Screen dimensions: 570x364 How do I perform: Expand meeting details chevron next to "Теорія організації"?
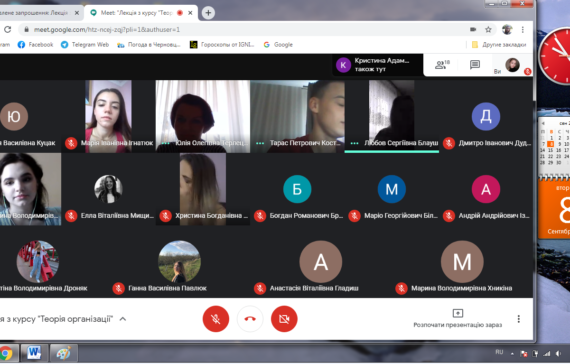coord(123,319)
